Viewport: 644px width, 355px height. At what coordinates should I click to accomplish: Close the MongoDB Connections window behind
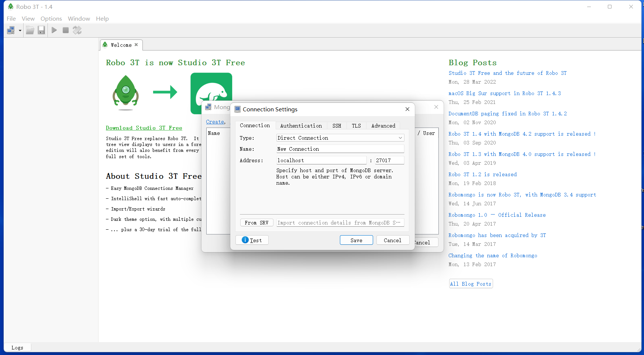pyautogui.click(x=436, y=107)
